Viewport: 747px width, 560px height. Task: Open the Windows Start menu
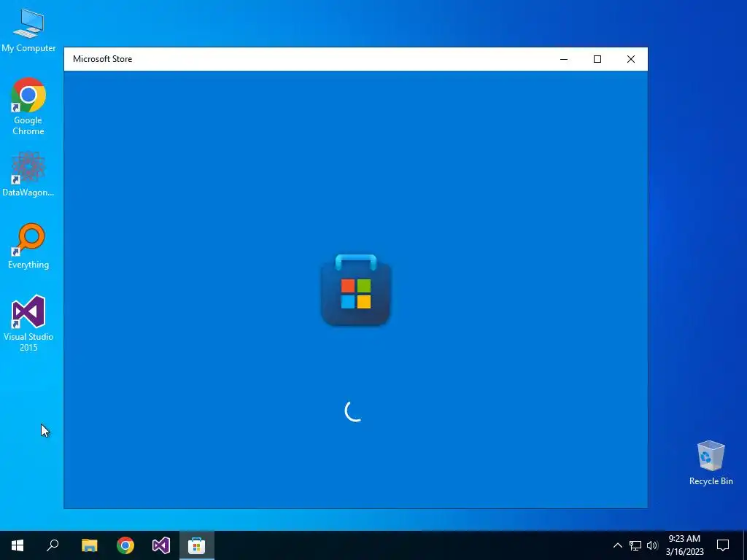click(18, 545)
